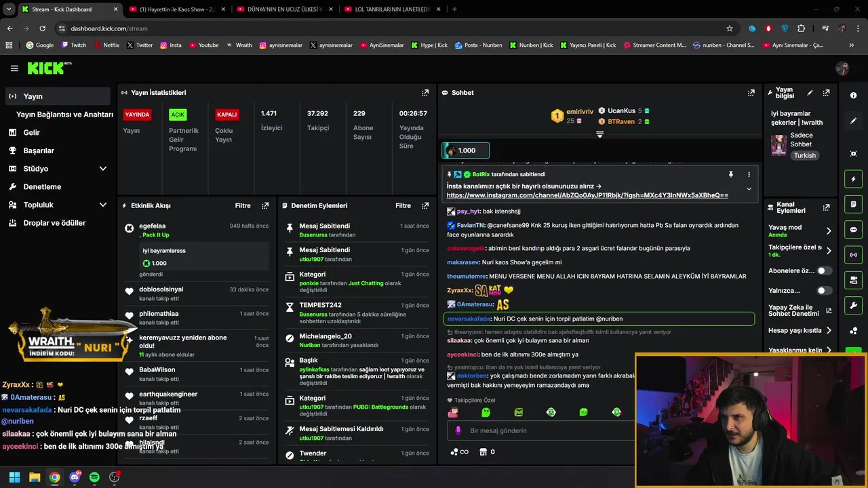Image resolution: width=868 pixels, height=488 pixels.
Task: Click the lightning bolt icon in right rail
Action: pyautogui.click(x=854, y=179)
